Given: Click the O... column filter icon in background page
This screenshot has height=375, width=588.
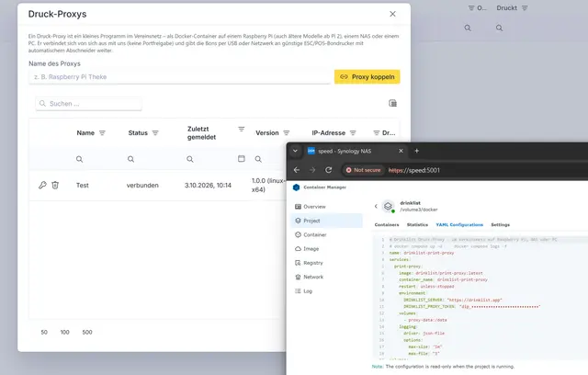Looking at the screenshot, I should (471, 8).
